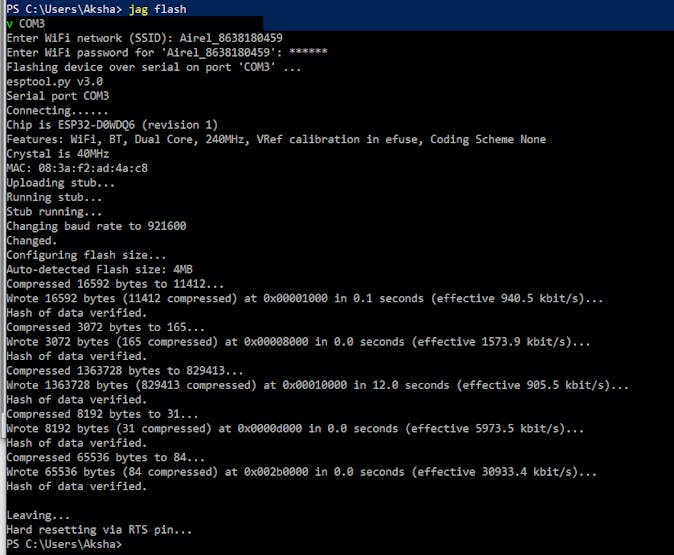Click the "Hard resetting via RTS pin" line

click(x=99, y=530)
